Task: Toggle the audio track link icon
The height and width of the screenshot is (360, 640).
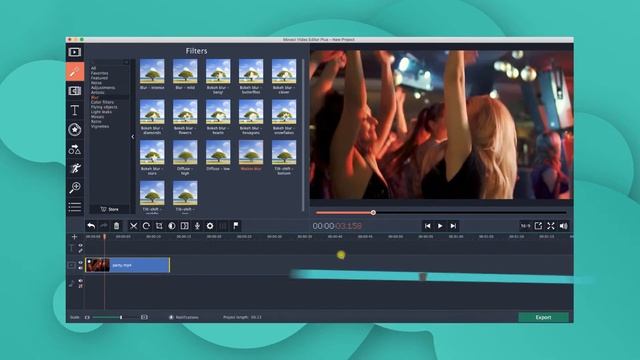Action: 80,286
